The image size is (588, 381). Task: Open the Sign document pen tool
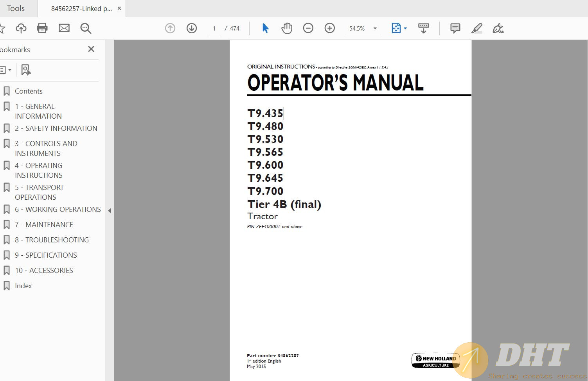[498, 28]
